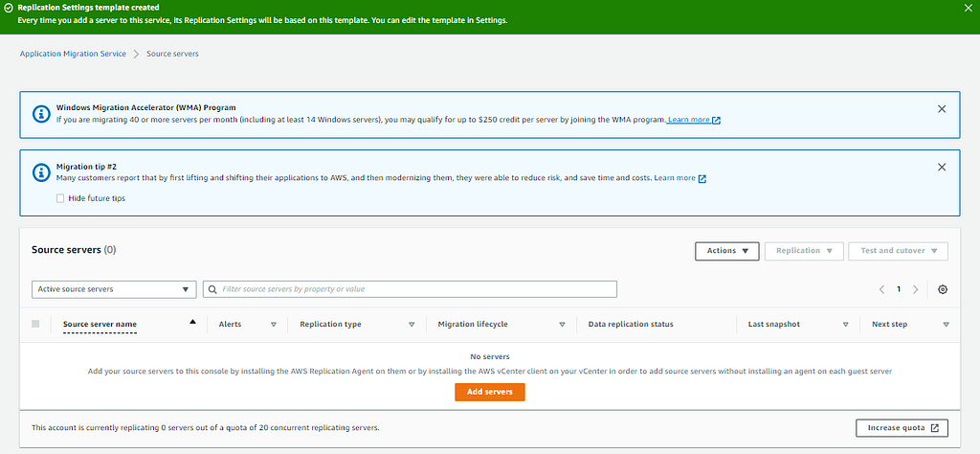Expand the Active source servers dropdown
The image size is (980, 454).
(x=114, y=289)
